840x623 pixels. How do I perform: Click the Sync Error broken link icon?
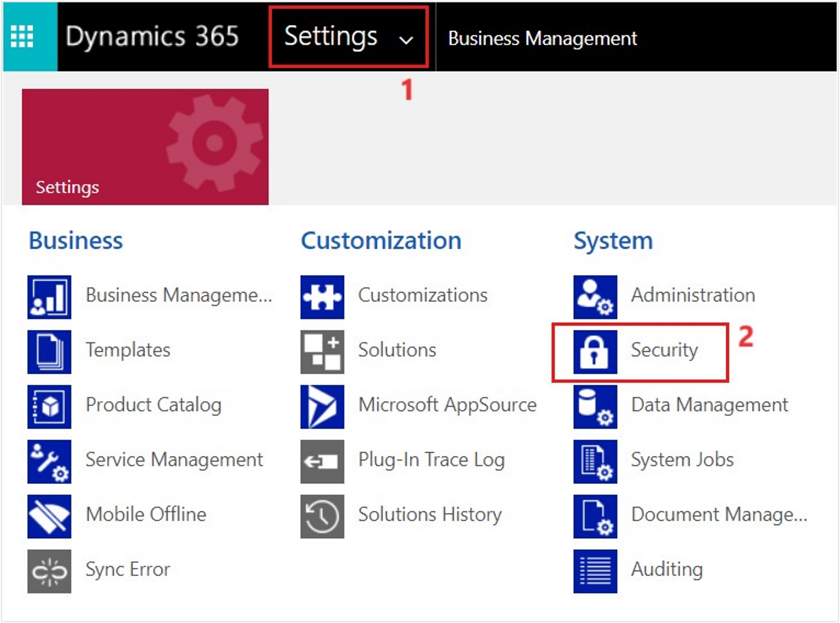(49, 571)
